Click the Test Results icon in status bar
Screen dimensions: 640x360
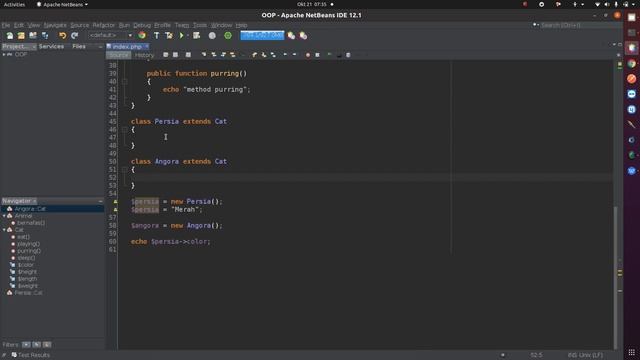[14, 355]
